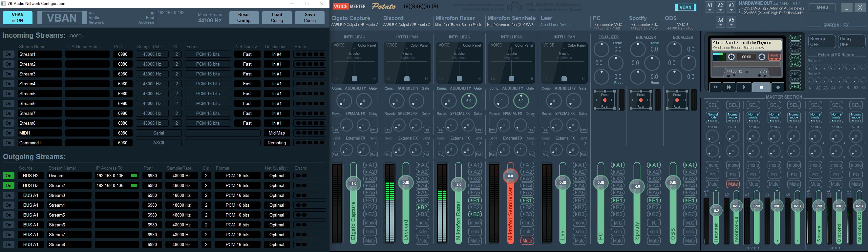Screen dimensions: 868x252
Task: Click the Front/Rear pan pad on Spotify strip
Action: tap(641, 100)
